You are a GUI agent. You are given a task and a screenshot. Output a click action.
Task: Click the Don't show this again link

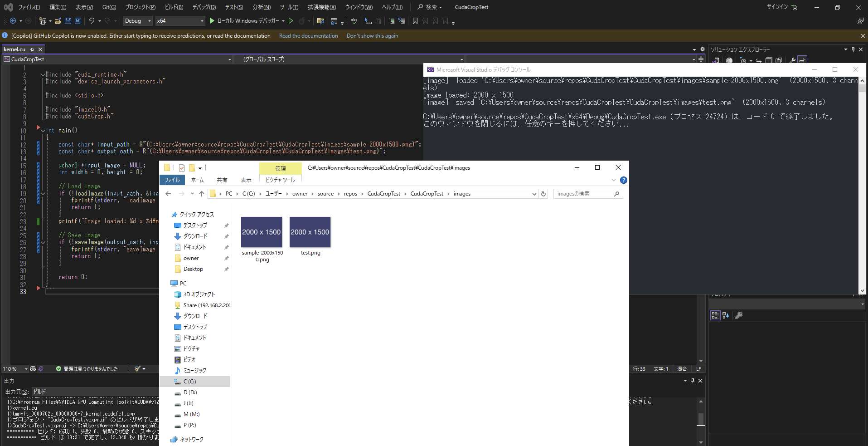(x=373, y=36)
